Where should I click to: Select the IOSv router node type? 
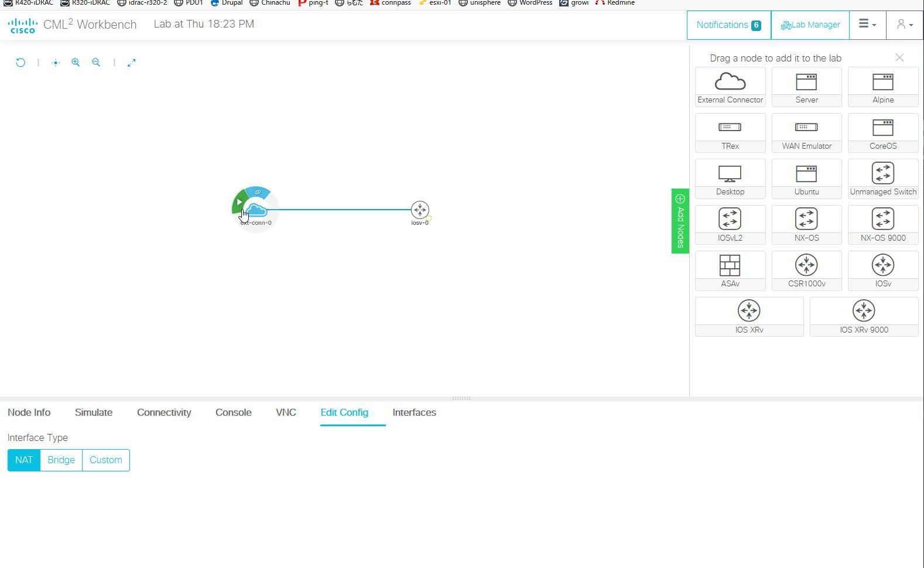pos(883,271)
